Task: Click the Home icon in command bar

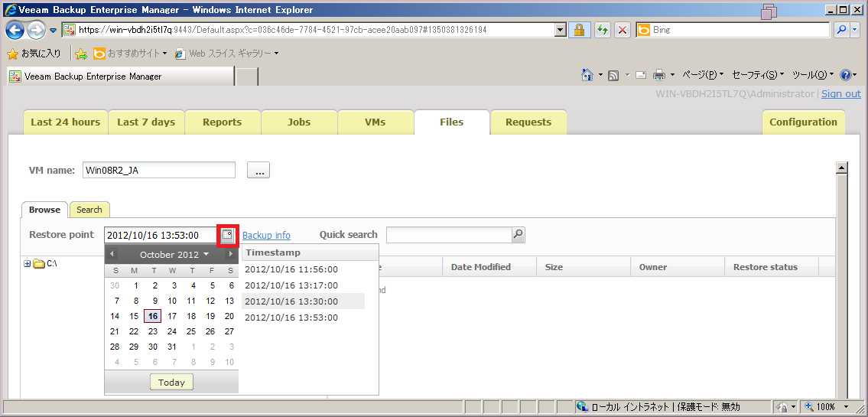Action: point(587,75)
